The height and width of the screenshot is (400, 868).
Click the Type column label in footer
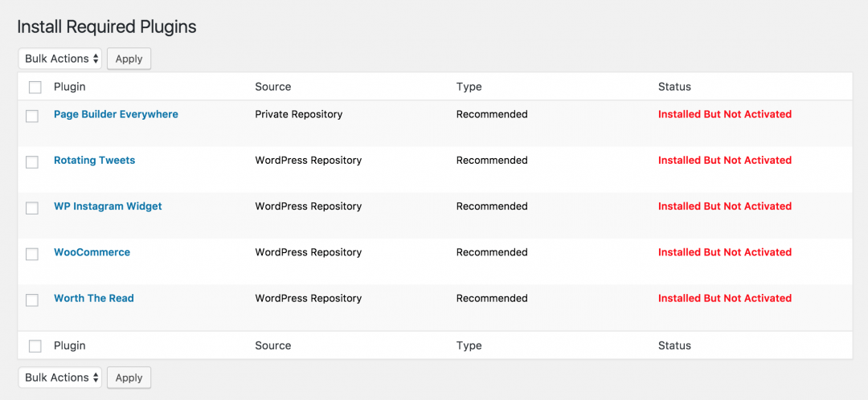coord(469,345)
